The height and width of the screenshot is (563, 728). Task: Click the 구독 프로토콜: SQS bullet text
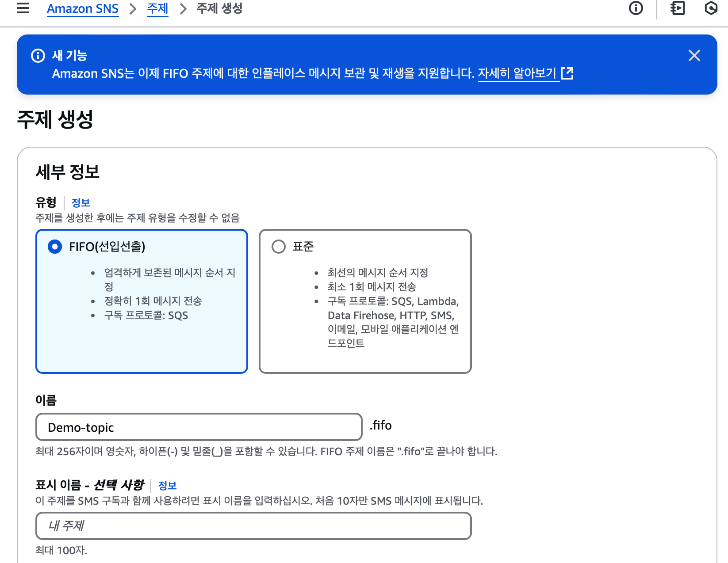point(146,316)
